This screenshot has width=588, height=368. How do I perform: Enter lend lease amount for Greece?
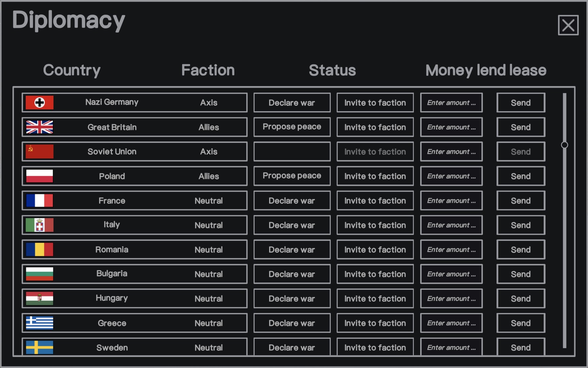[451, 323]
